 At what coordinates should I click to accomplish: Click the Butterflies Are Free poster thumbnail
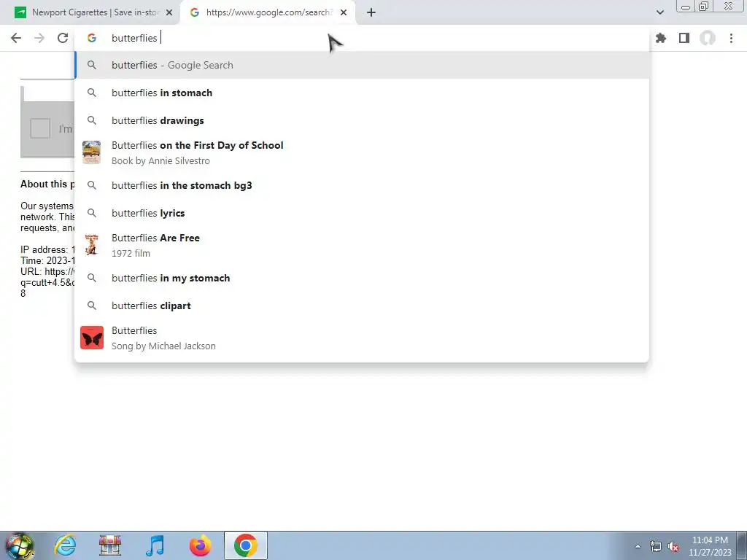pos(91,245)
